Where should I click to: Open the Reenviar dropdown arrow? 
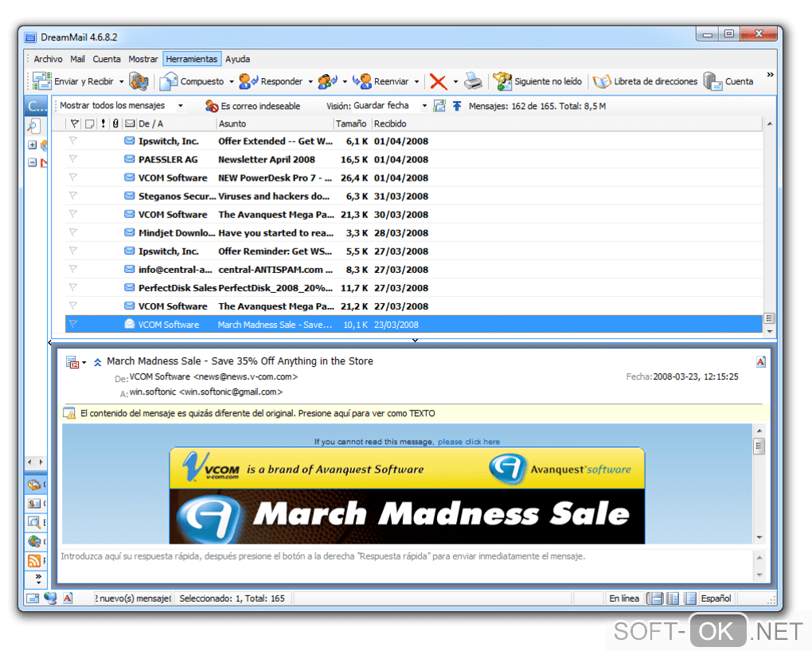[x=417, y=82]
